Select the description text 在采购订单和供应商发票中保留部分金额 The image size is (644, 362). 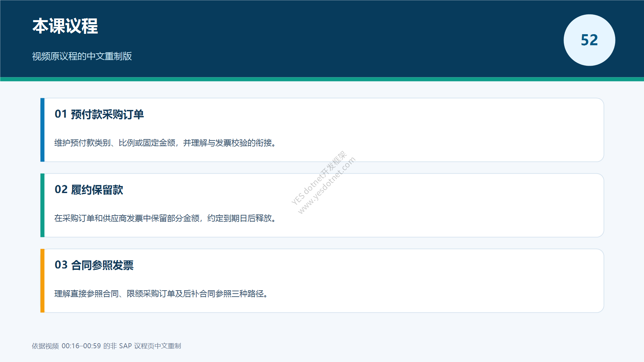coord(127,219)
